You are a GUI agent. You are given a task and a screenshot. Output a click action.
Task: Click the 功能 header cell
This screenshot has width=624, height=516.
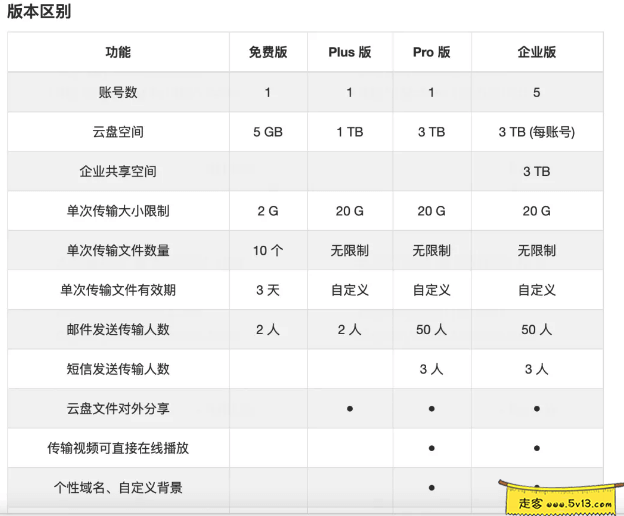click(x=118, y=52)
